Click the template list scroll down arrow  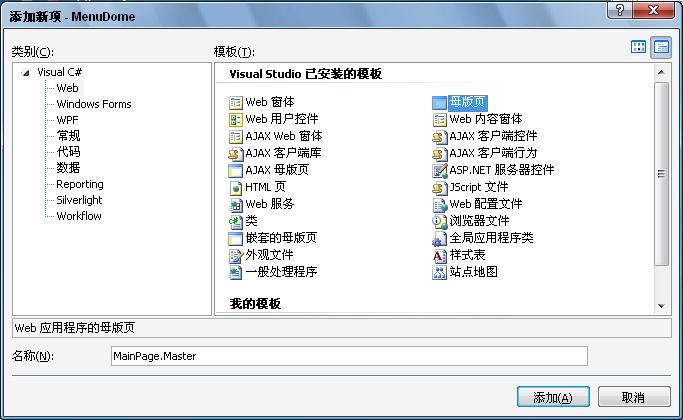(x=661, y=306)
